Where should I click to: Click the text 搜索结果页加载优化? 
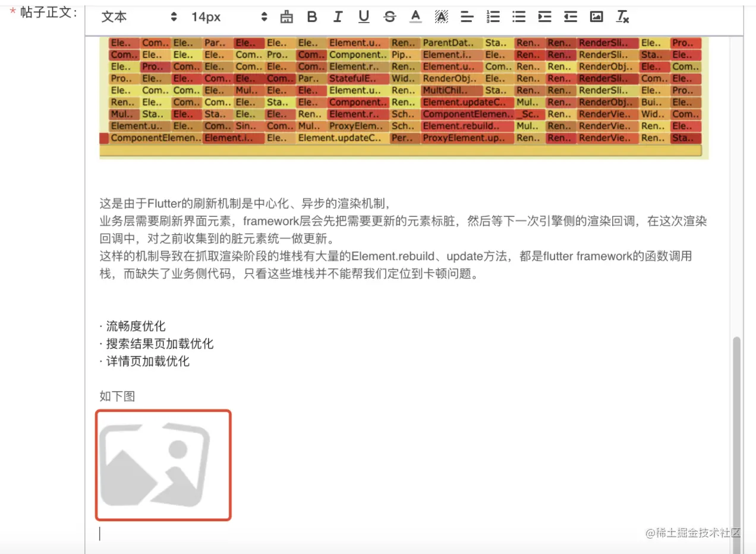click(x=159, y=344)
